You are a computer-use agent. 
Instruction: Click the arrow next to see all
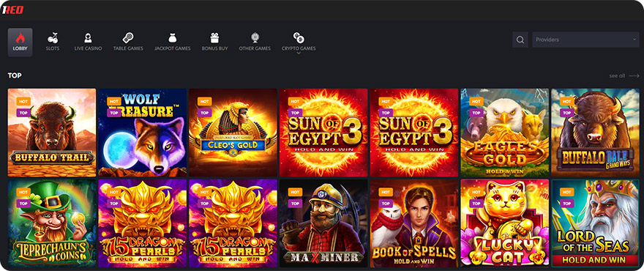[x=634, y=75]
